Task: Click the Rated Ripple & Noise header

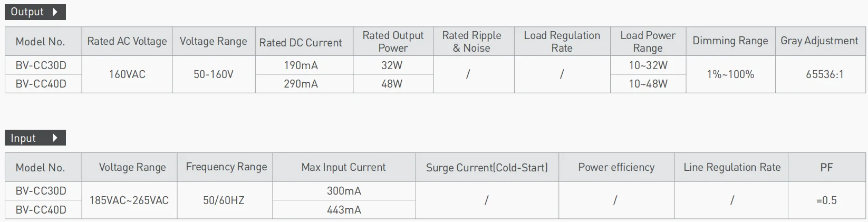Action: pos(471,42)
